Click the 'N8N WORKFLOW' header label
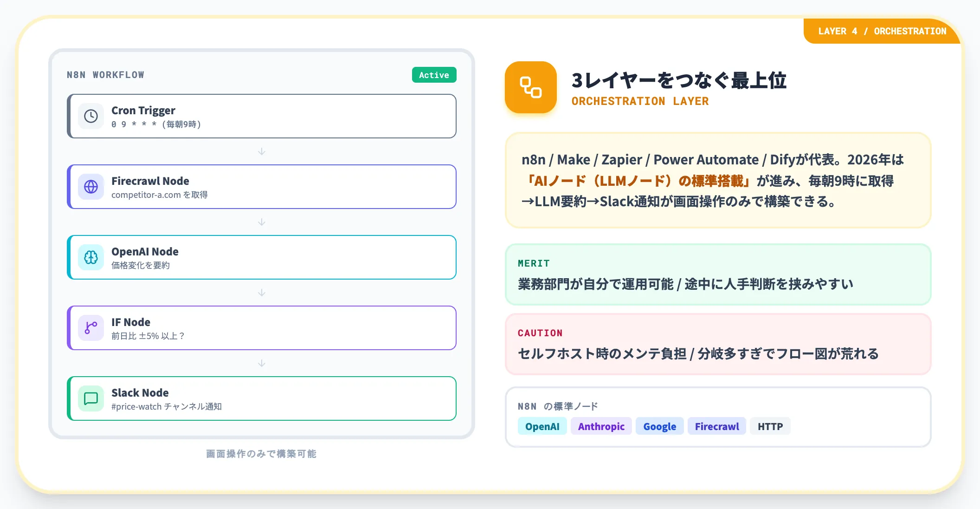Viewport: 980px width, 509px height. (105, 75)
